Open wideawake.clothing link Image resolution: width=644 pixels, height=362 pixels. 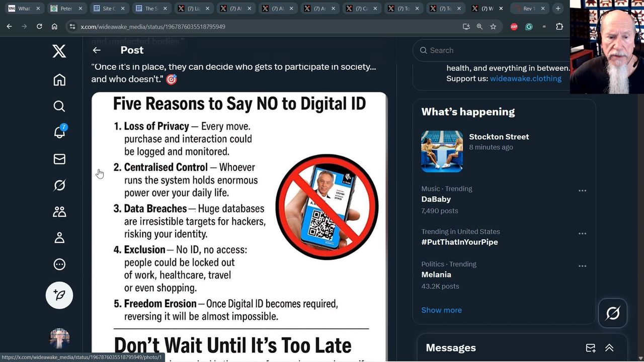click(525, 78)
